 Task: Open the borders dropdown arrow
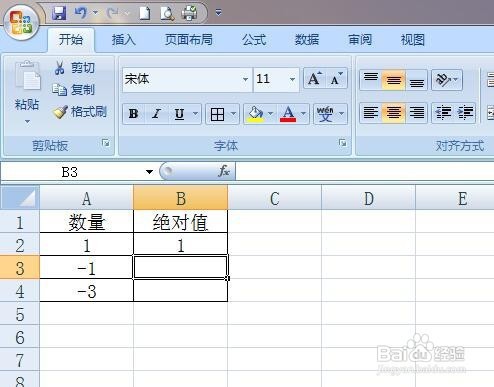234,114
